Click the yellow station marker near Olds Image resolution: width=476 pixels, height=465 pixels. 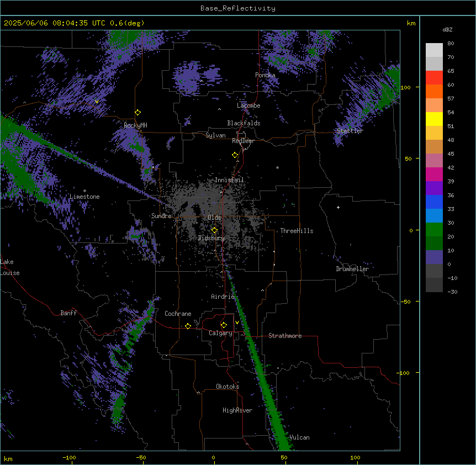(215, 230)
